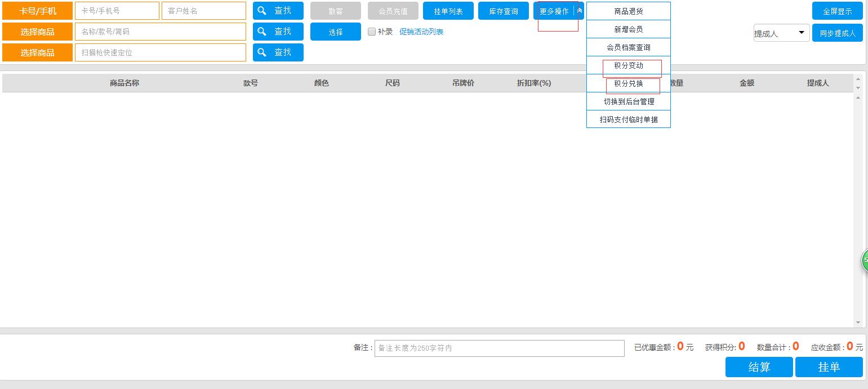
Task: Click the 全屏显示 full-screen button
Action: [837, 10]
